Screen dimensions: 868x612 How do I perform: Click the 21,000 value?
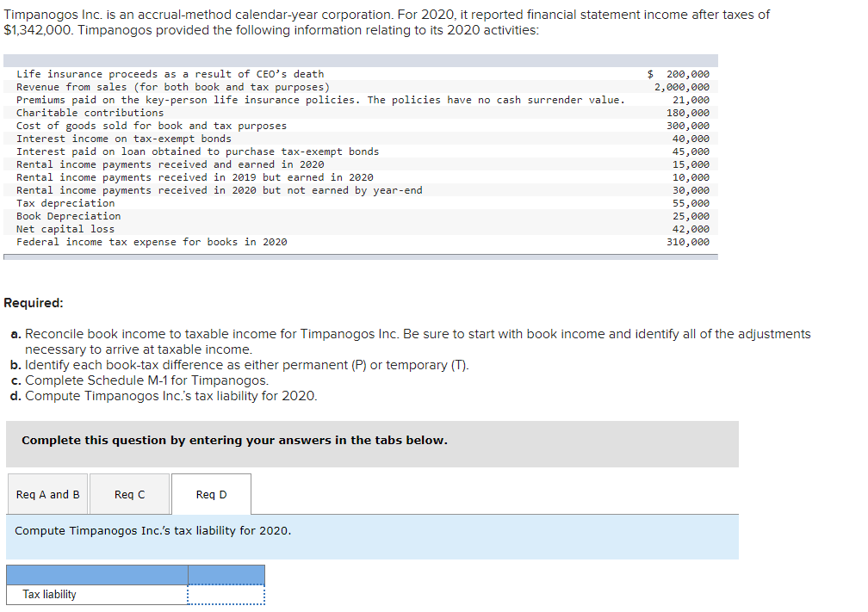(691, 100)
